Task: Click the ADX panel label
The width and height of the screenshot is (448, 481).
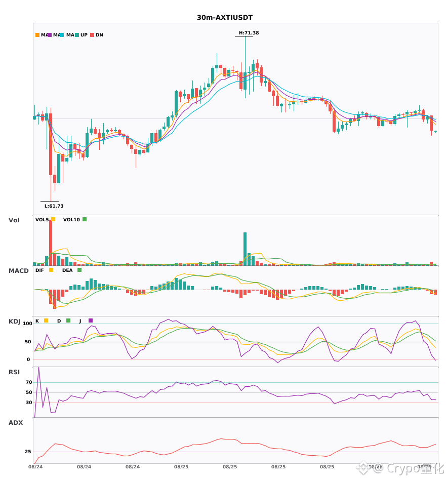Action: click(x=16, y=423)
